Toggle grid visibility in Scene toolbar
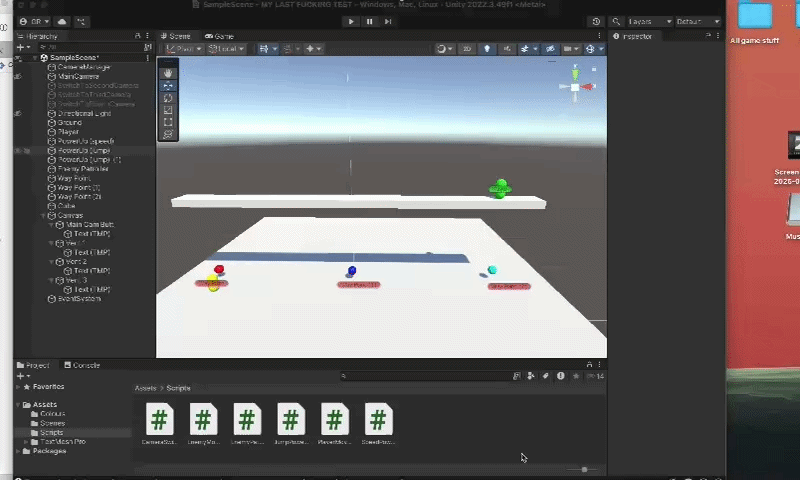The height and width of the screenshot is (480, 800). [x=264, y=49]
